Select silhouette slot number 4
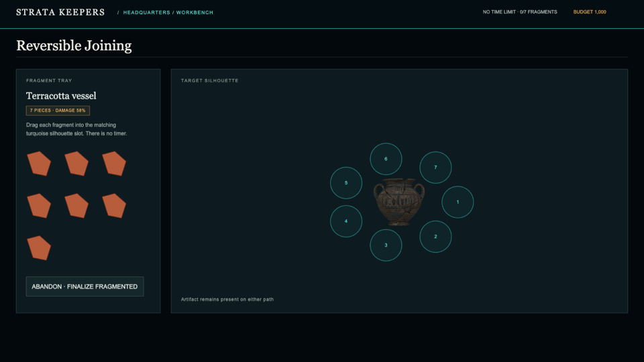The image size is (644, 362). tap(346, 221)
